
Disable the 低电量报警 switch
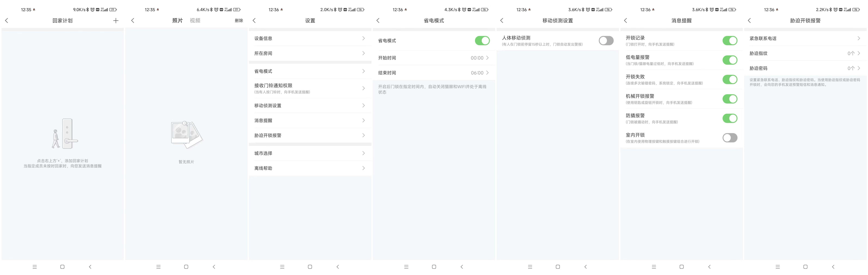730,60
